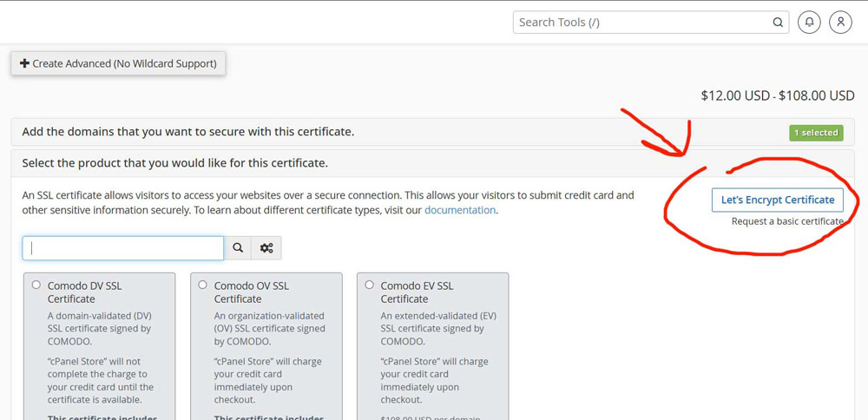Click the magnifier icon in Search Tools
Image resolution: width=868 pixels, height=420 pixels.
(778, 23)
